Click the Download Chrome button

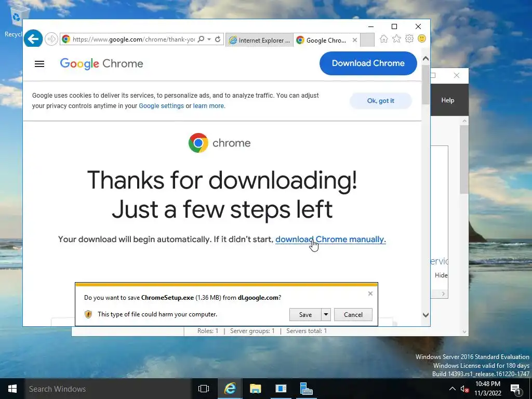[368, 63]
